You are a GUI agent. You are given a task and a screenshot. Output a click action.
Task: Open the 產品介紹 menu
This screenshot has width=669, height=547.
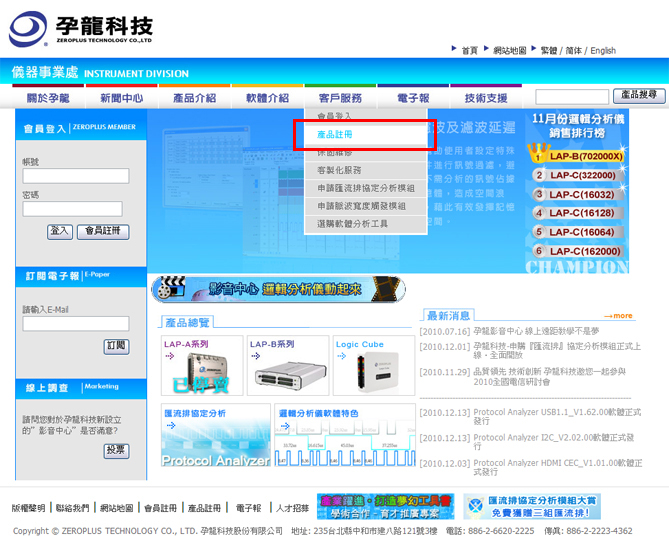tap(195, 98)
